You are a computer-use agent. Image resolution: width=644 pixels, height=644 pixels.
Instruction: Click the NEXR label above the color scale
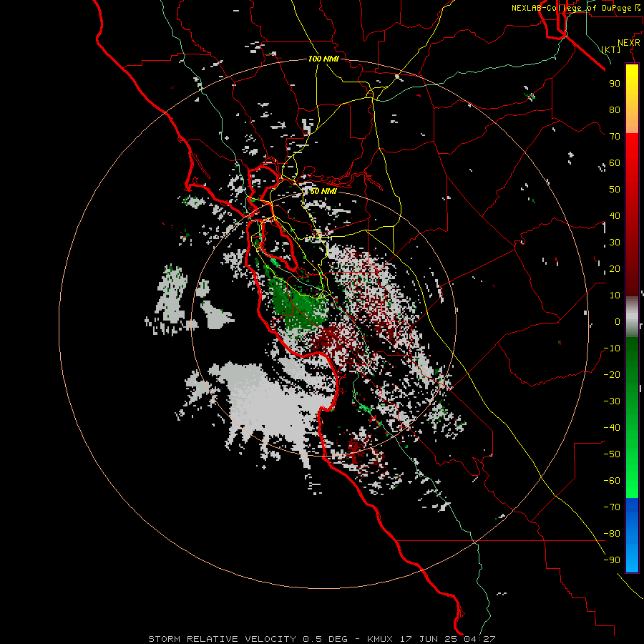(629, 42)
